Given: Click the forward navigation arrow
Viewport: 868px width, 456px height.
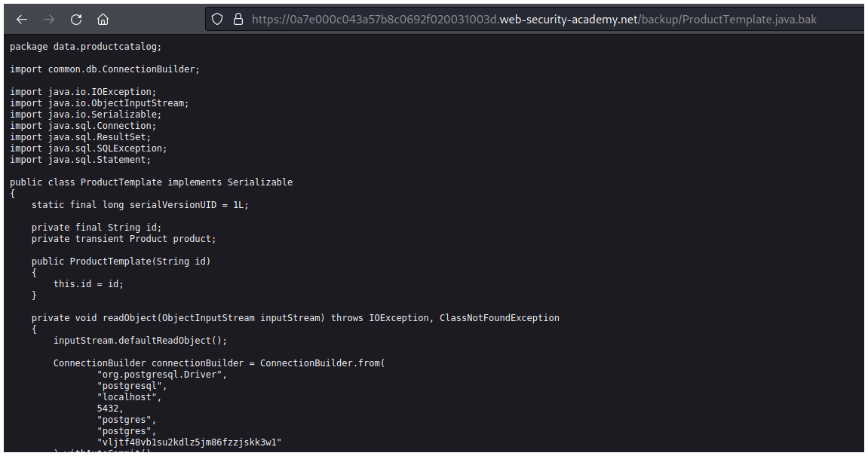Looking at the screenshot, I should pyautogui.click(x=49, y=19).
